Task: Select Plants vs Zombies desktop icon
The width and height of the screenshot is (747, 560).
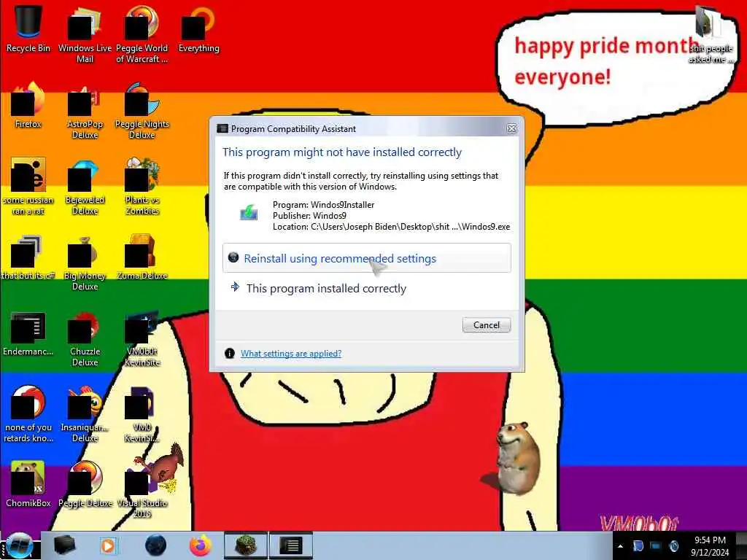Action: point(142,187)
